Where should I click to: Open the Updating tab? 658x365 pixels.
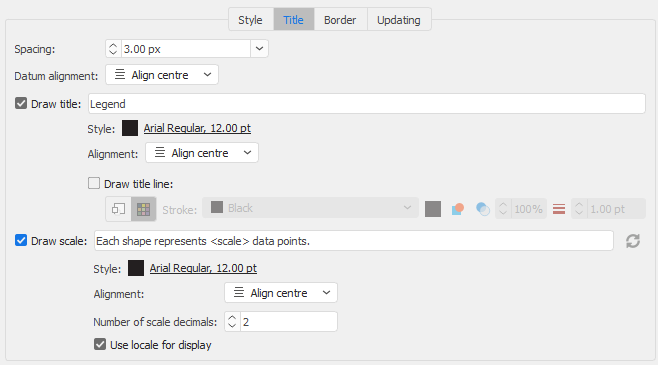399,20
